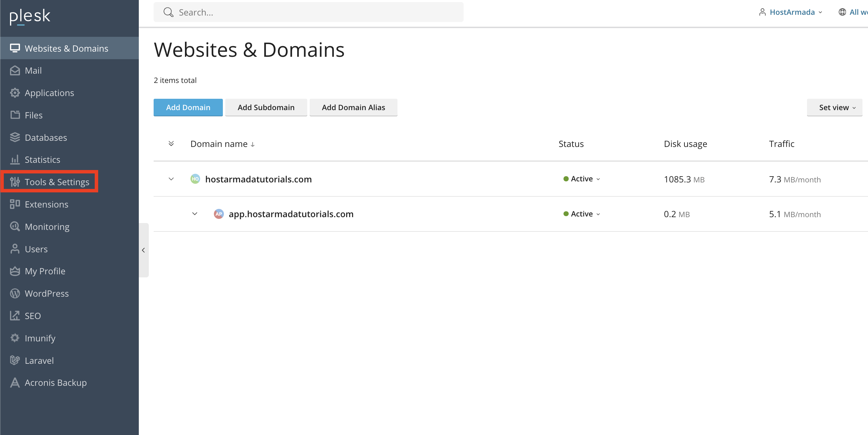This screenshot has height=435, width=868.
Task: Click the Laravel logo icon
Action: (x=15, y=360)
